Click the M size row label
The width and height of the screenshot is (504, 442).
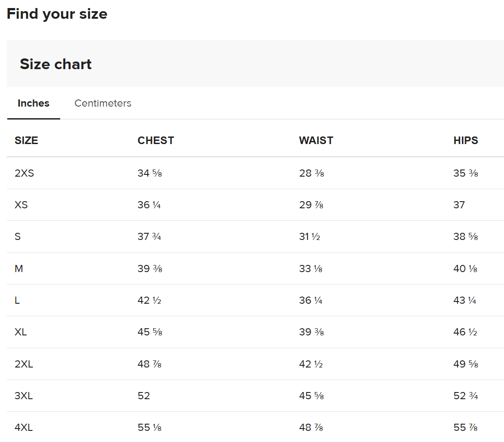tap(19, 269)
